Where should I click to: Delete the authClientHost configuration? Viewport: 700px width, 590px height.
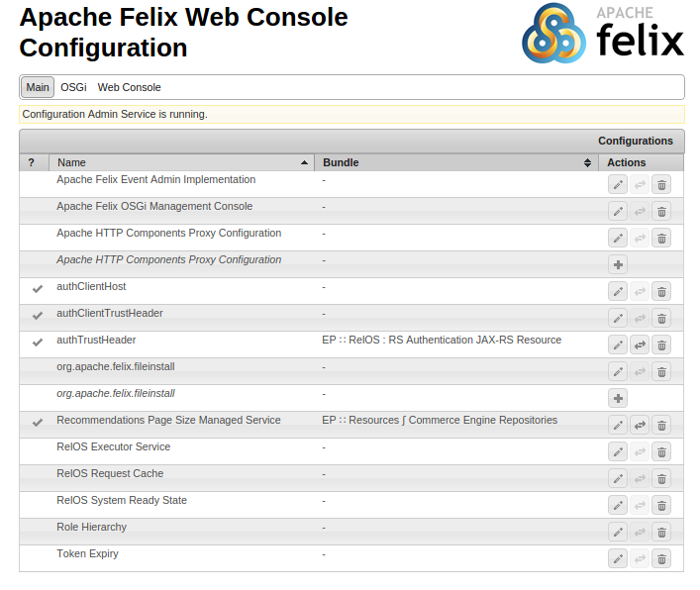pos(661,291)
